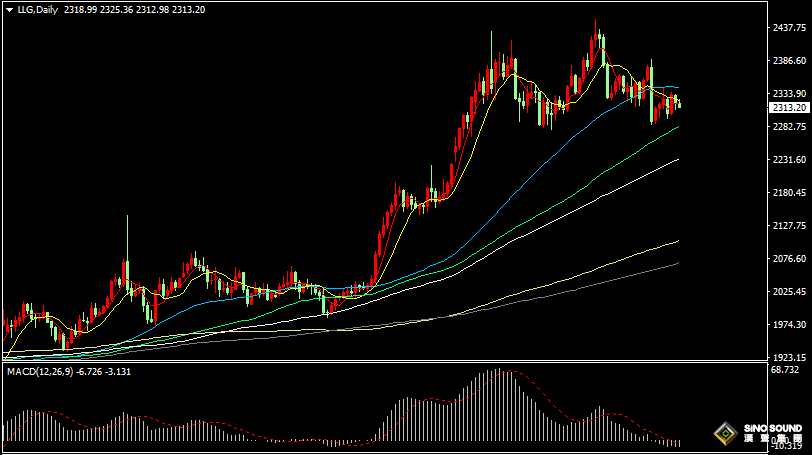The image size is (812, 455).
Task: Click the highest candlestick wick near 2437
Action: click(x=597, y=24)
